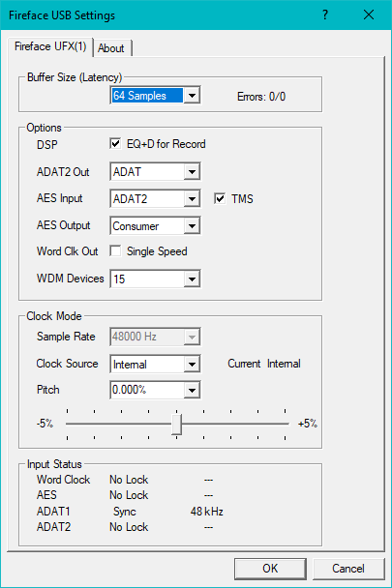Click the OK button

click(x=270, y=569)
